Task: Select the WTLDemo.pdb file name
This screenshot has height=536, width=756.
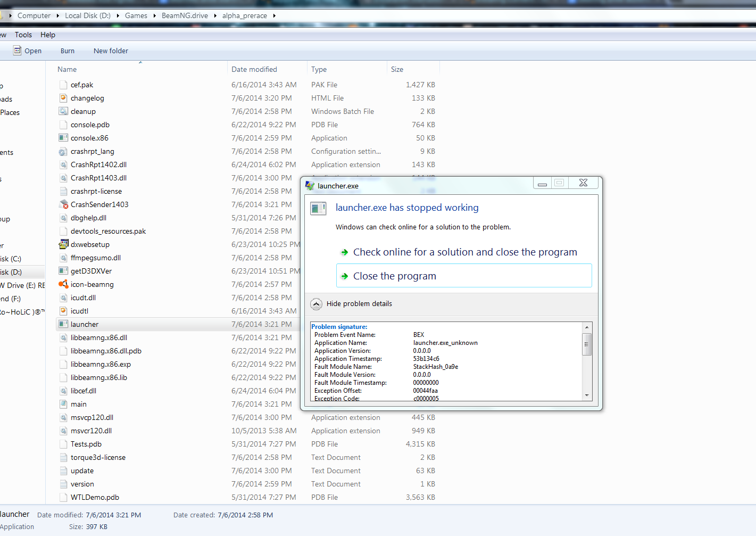Action: 95,497
